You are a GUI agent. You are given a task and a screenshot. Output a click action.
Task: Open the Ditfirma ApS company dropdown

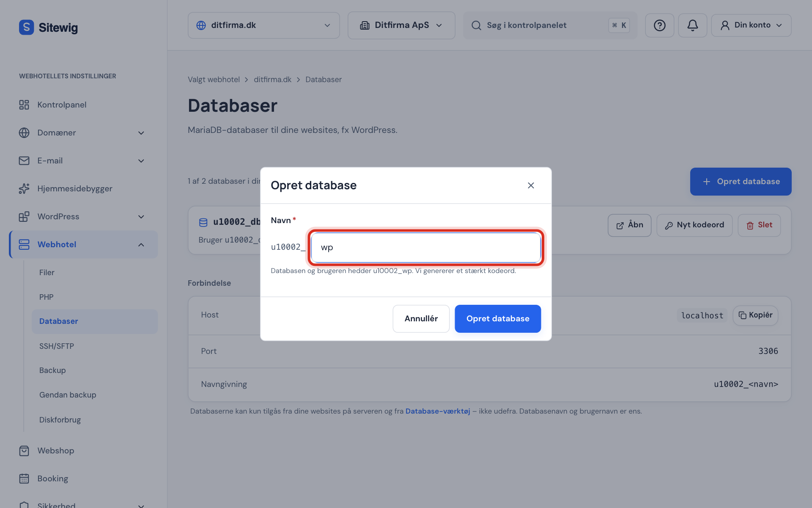[x=401, y=25]
